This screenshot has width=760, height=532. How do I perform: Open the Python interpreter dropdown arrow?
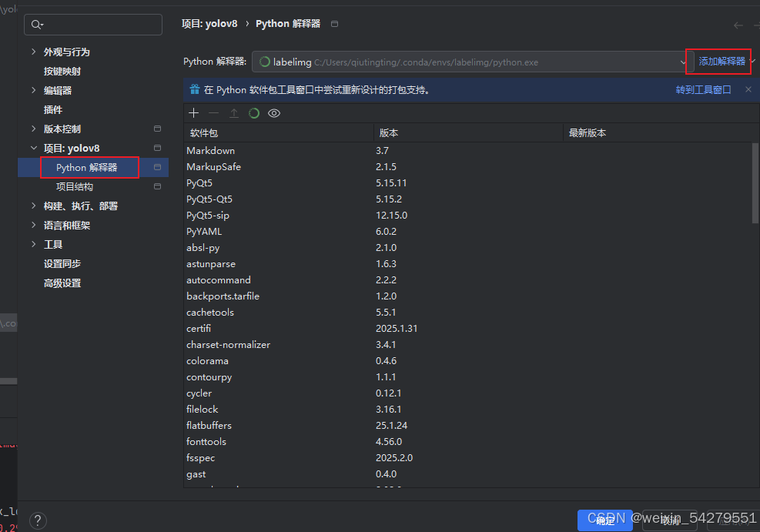(683, 62)
